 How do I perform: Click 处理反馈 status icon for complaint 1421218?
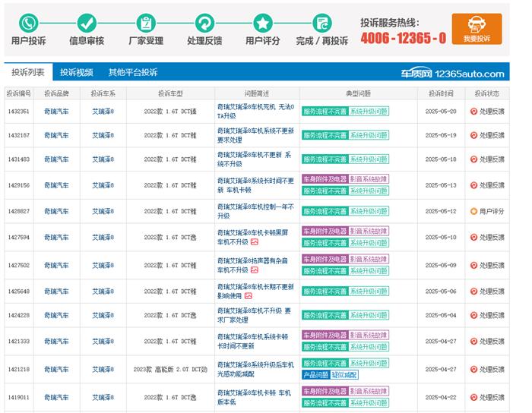pos(473,369)
